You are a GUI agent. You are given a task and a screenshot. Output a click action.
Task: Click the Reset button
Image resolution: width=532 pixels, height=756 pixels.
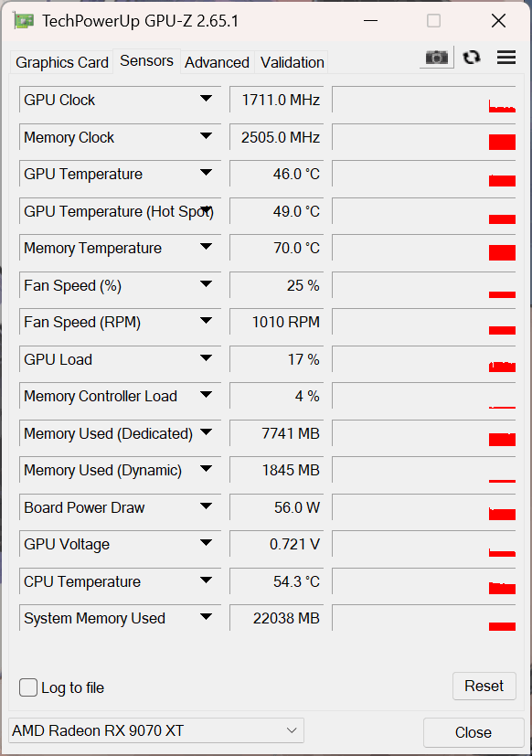pos(484,686)
